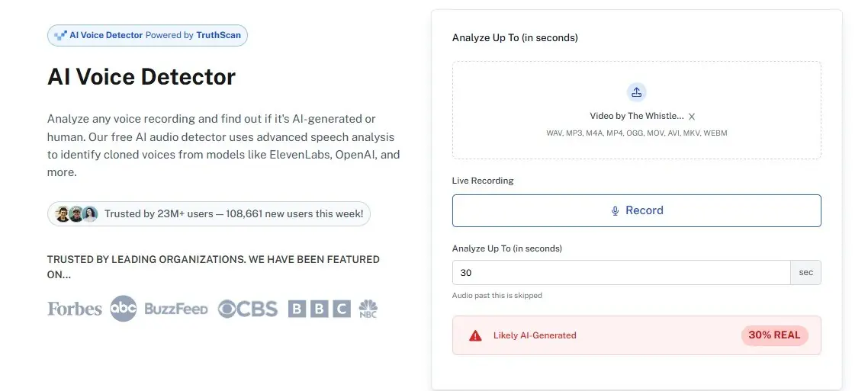Click the Trusted by 23M+ users pill
The width and height of the screenshot is (868, 391).
pos(233,214)
